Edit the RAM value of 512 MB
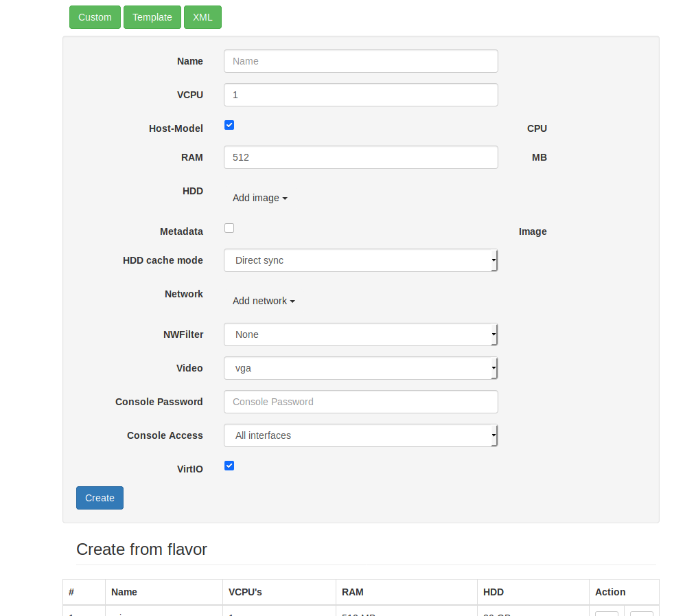 click(360, 157)
